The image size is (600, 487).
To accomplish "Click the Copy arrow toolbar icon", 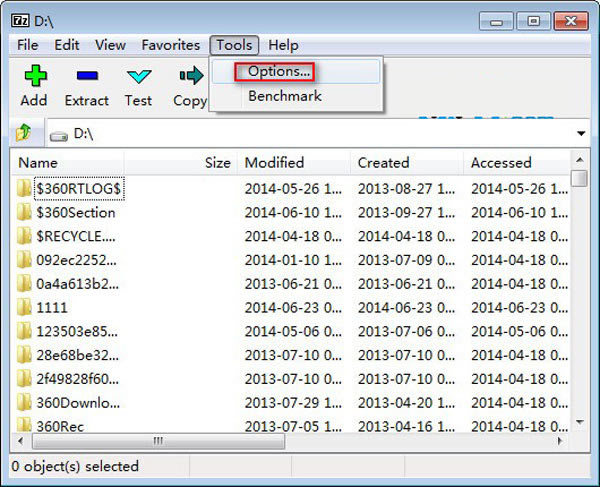I will pyautogui.click(x=190, y=76).
